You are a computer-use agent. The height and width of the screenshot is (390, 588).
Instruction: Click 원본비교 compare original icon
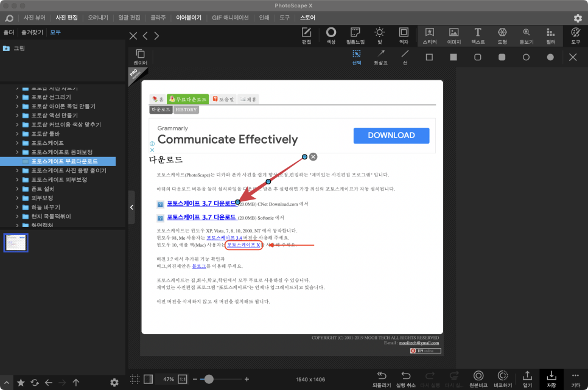(478, 379)
